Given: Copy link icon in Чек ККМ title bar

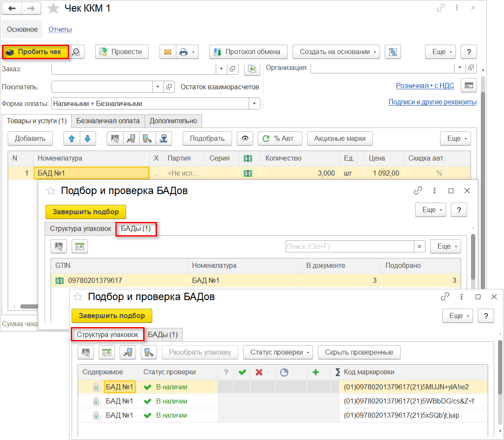Looking at the screenshot, I should (x=441, y=8).
